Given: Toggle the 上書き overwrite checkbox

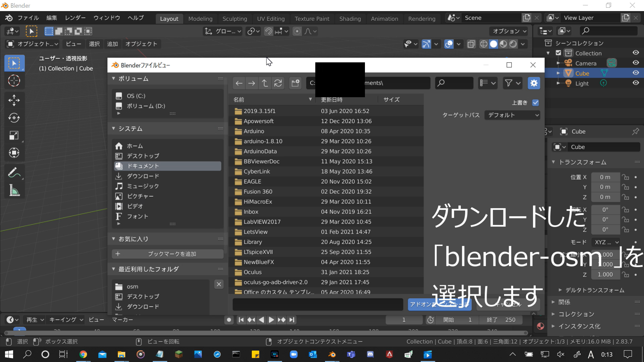Looking at the screenshot, I should pyautogui.click(x=536, y=103).
